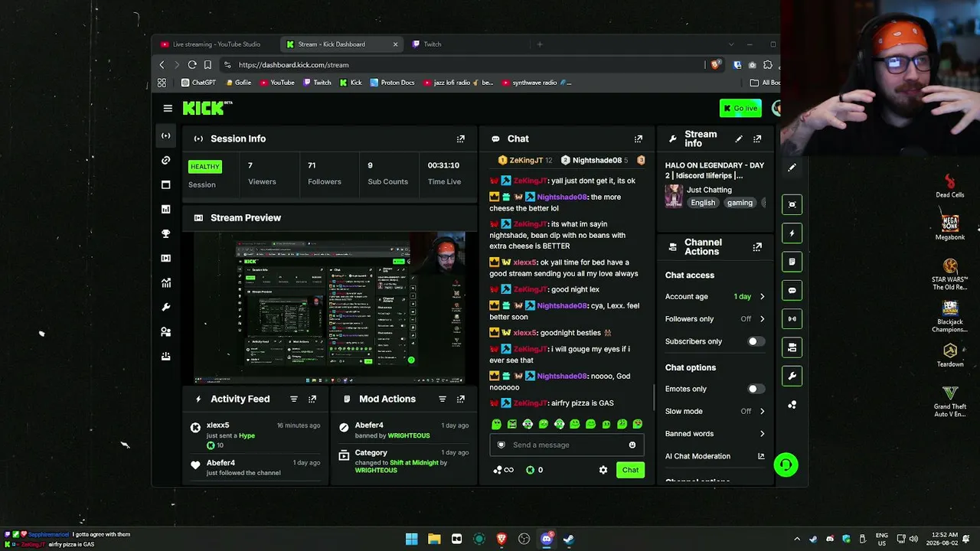Select the trophy icon in left sidebar
The image size is (980, 551).
165,233
